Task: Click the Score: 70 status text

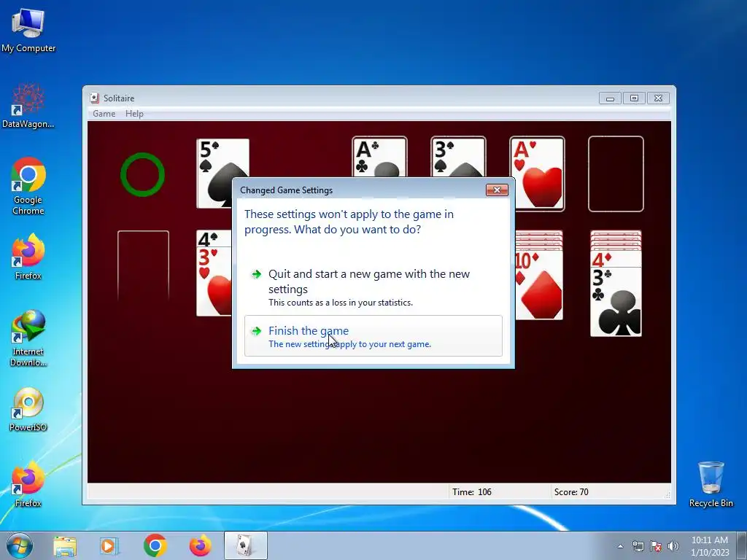Action: coord(571,492)
